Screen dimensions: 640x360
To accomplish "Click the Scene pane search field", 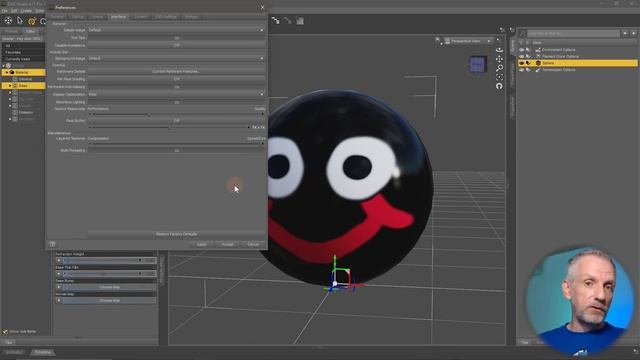I will click(x=574, y=33).
